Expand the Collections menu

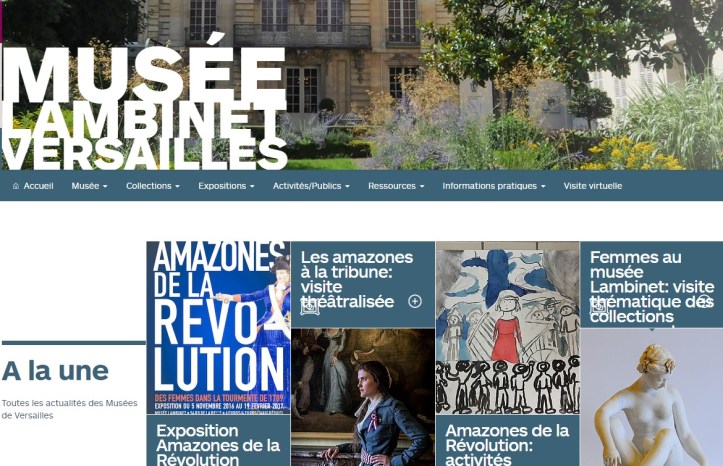click(153, 186)
